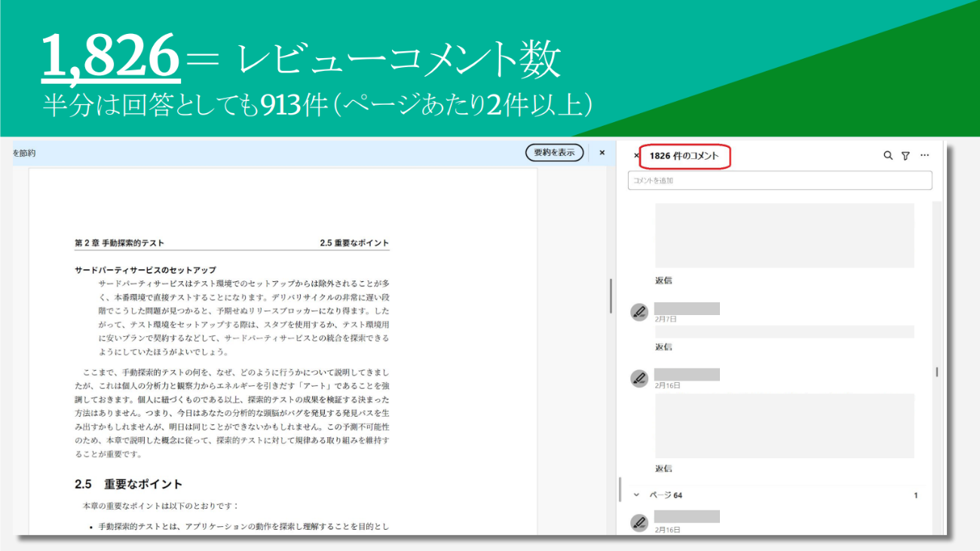Click 返信 just above the 2月7日 comment
The width and height of the screenshot is (980, 551).
pyautogui.click(x=663, y=280)
